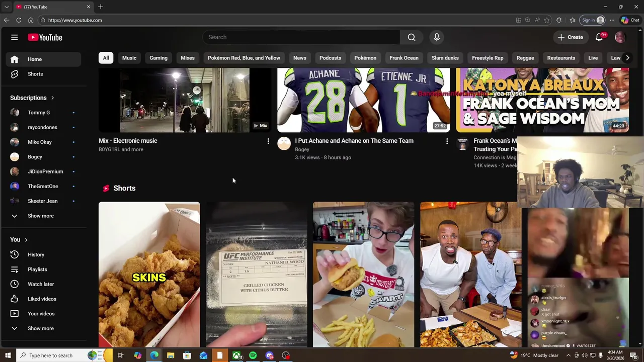Select the Music filter chip
644x362 pixels.
[x=129, y=58]
